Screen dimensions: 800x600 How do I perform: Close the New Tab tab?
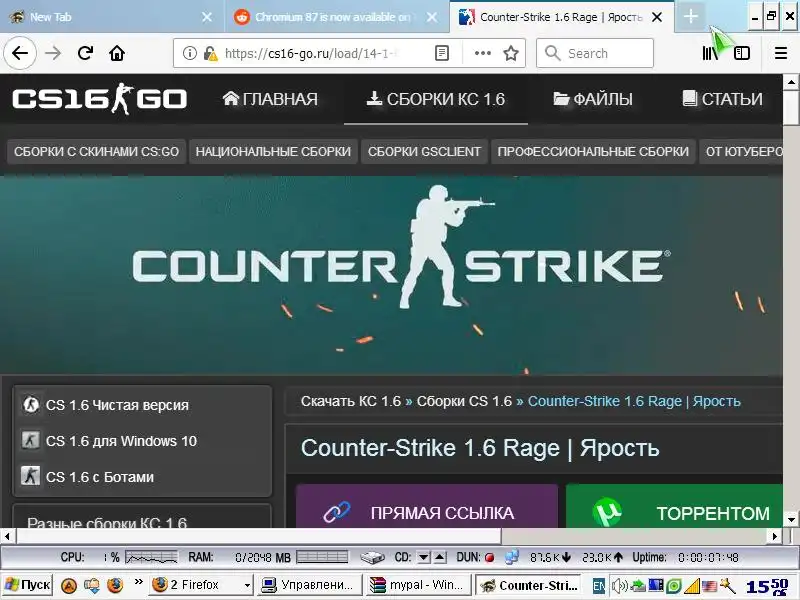pyautogui.click(x=207, y=17)
